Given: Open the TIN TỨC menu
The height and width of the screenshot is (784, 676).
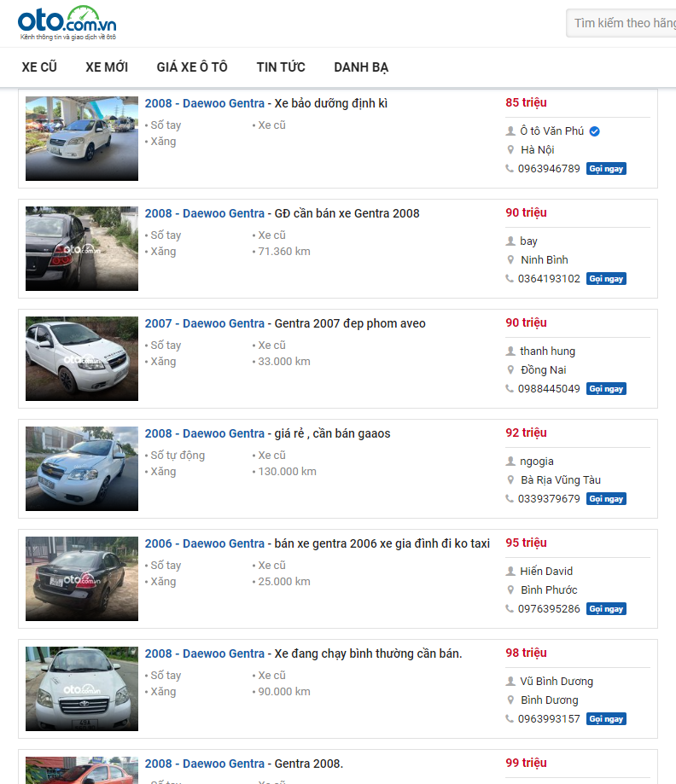Looking at the screenshot, I should (x=281, y=67).
